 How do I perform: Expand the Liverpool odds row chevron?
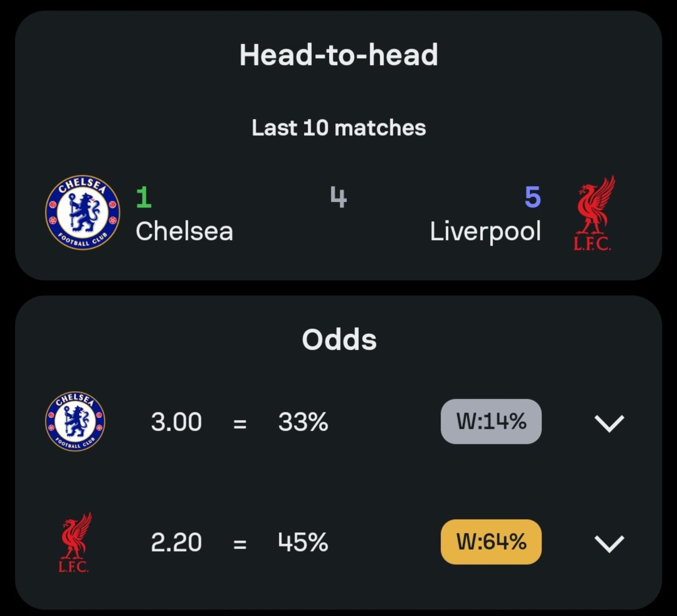(x=609, y=544)
